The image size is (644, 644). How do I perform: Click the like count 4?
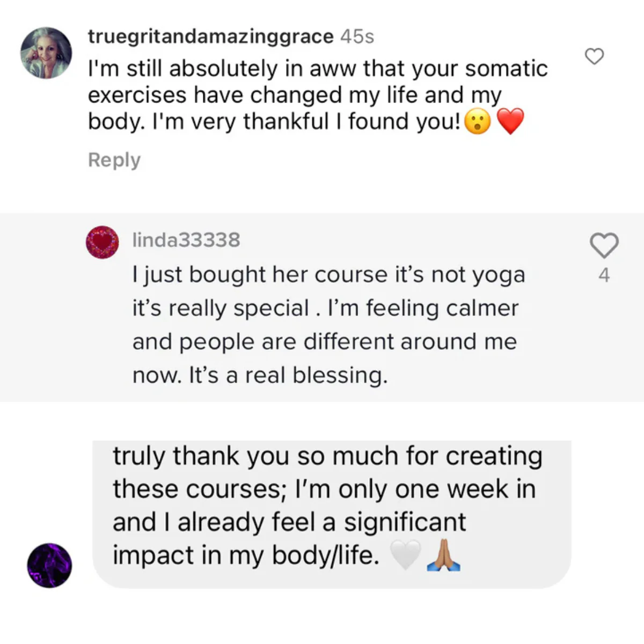(604, 275)
